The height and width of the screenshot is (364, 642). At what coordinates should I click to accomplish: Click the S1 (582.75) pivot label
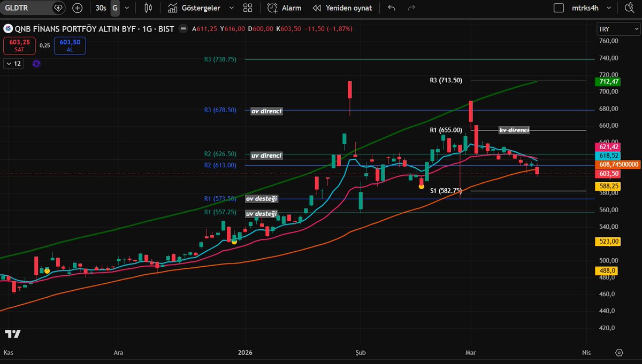pos(446,190)
